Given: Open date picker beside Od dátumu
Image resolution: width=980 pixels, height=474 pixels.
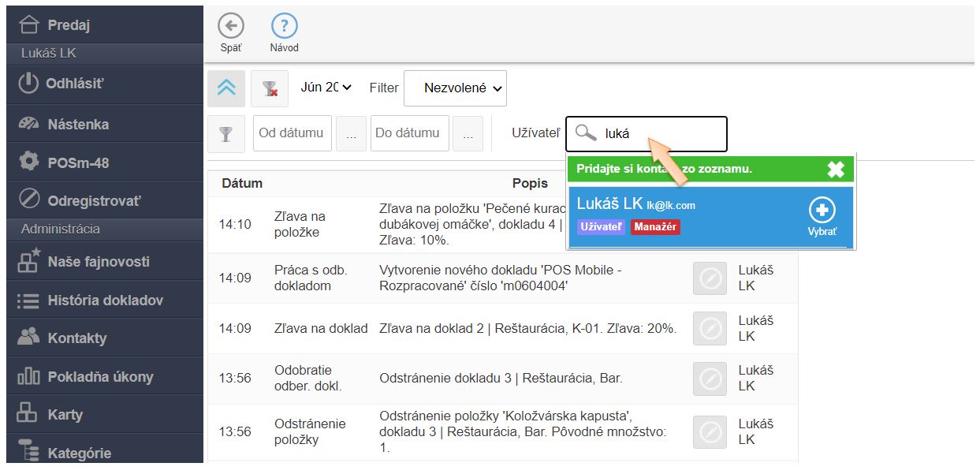Looking at the screenshot, I should 351,134.
